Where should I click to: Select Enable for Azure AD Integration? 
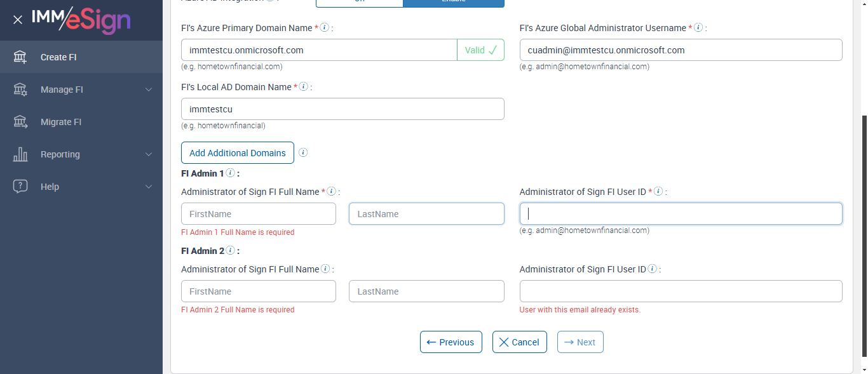[x=453, y=2]
